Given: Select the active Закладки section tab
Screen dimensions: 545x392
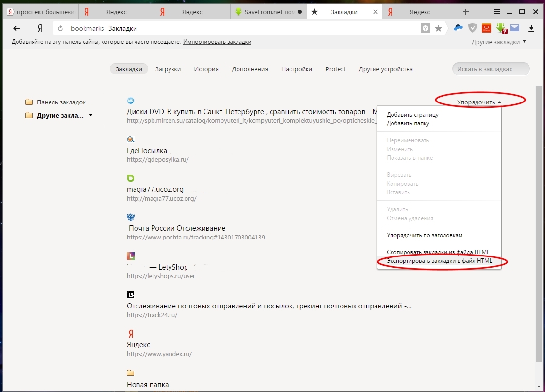Looking at the screenshot, I should 129,69.
